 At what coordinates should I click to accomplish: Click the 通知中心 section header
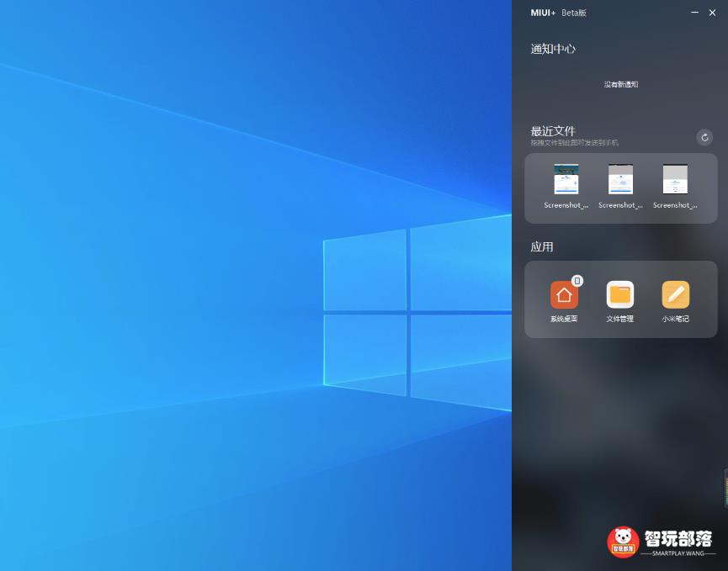(x=553, y=49)
